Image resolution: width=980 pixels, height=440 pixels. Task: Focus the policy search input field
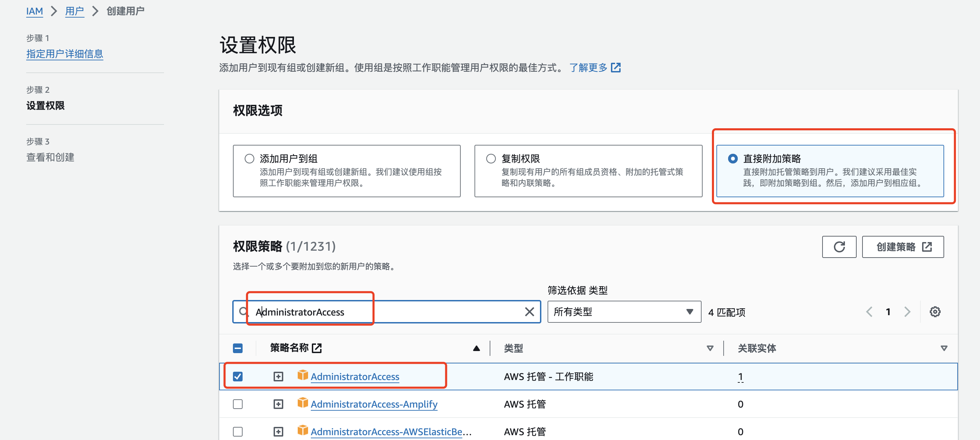tap(386, 312)
